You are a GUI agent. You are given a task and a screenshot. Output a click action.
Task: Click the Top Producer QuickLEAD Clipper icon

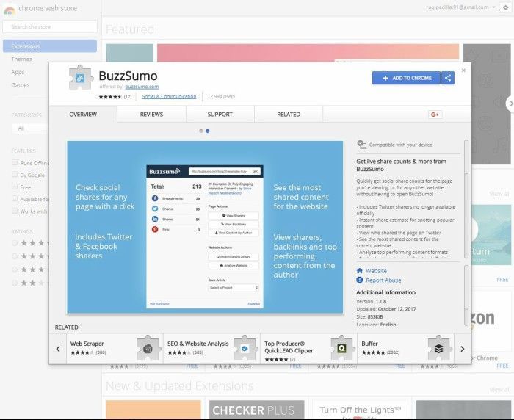342,349
